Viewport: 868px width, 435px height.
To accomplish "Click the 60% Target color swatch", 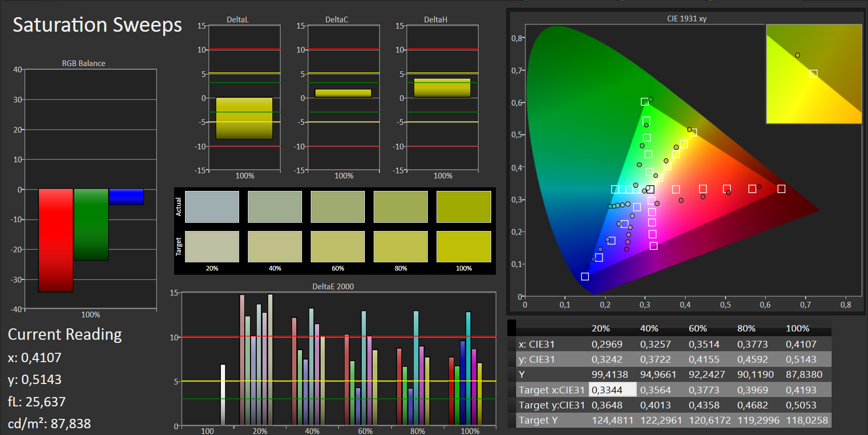I will click(x=338, y=247).
